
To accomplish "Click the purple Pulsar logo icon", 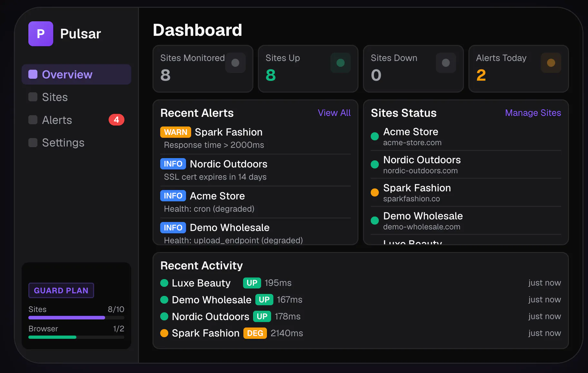I will tap(41, 34).
